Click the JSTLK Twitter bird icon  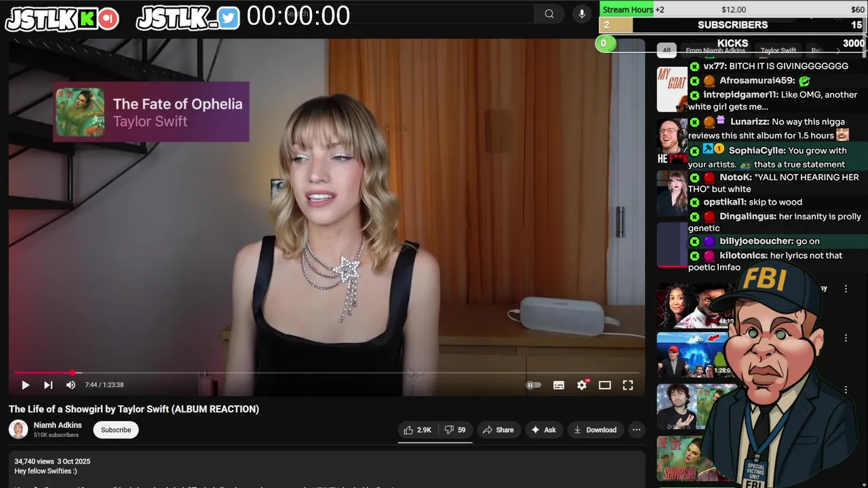point(229,19)
